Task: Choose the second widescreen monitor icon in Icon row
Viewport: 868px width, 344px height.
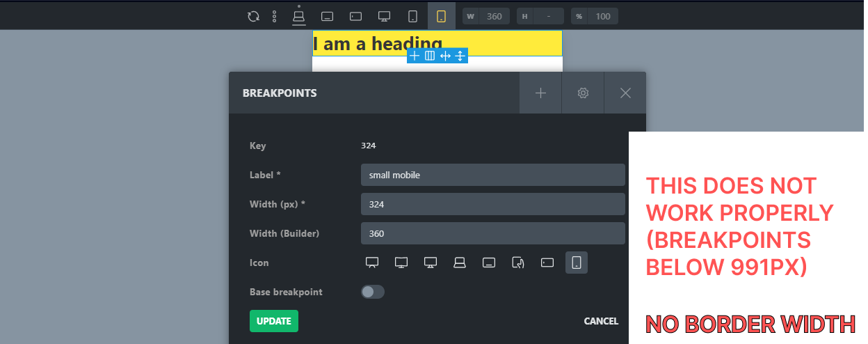Action: pos(401,263)
